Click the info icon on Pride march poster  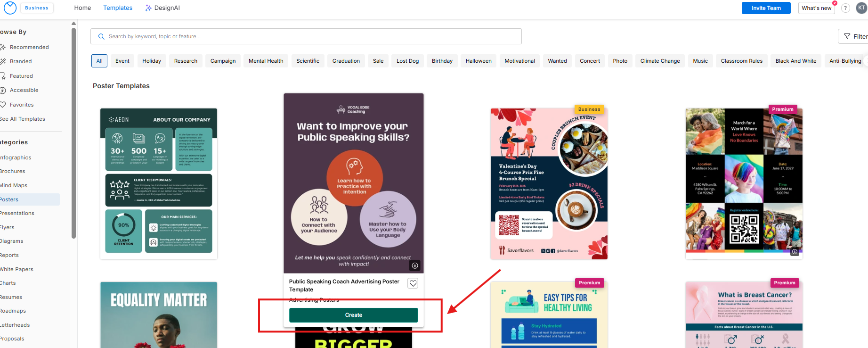795,252
